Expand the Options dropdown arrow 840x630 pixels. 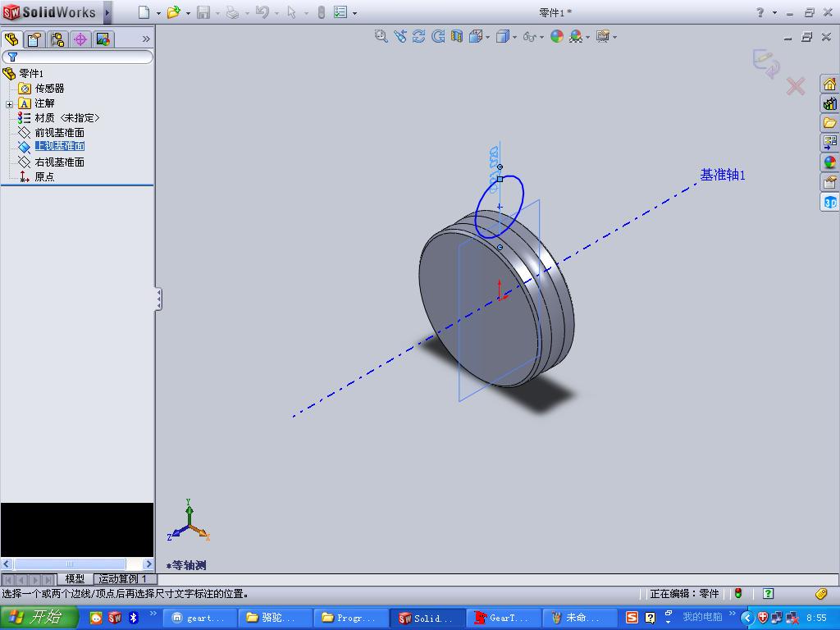pos(354,13)
